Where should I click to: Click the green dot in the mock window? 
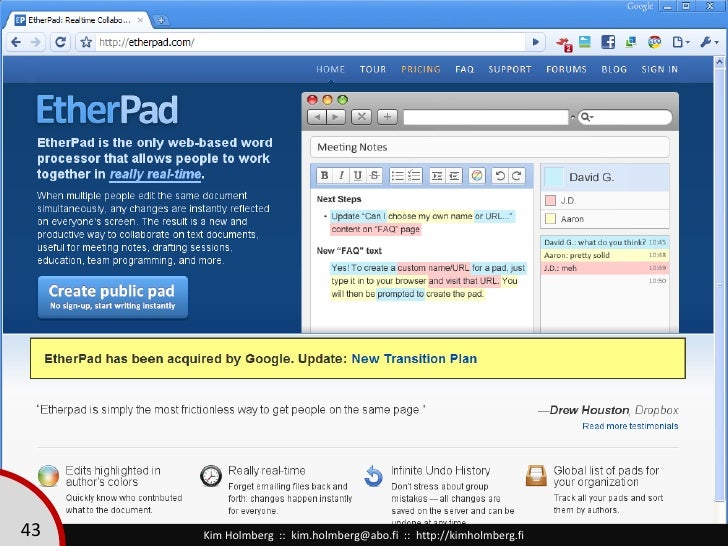(x=343, y=100)
